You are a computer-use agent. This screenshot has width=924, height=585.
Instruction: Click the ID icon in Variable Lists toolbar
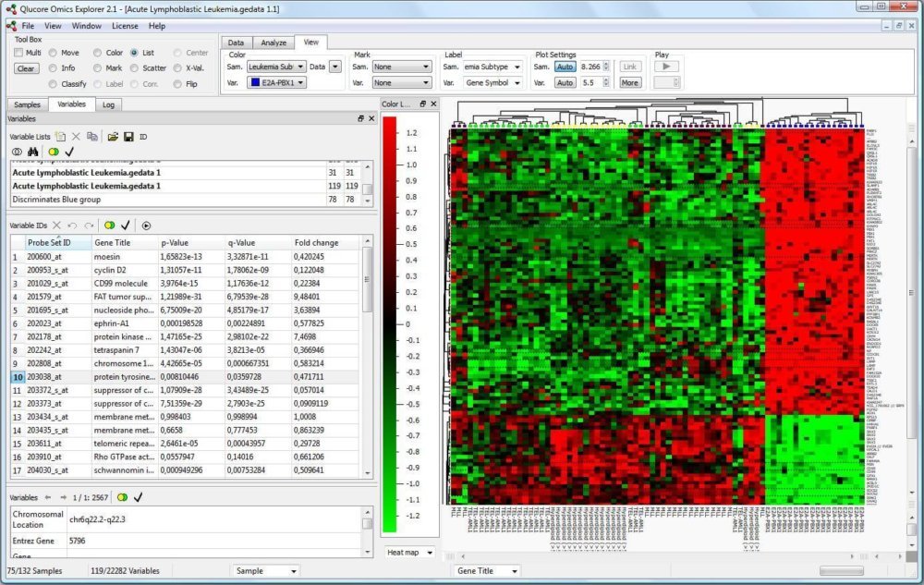[143, 137]
